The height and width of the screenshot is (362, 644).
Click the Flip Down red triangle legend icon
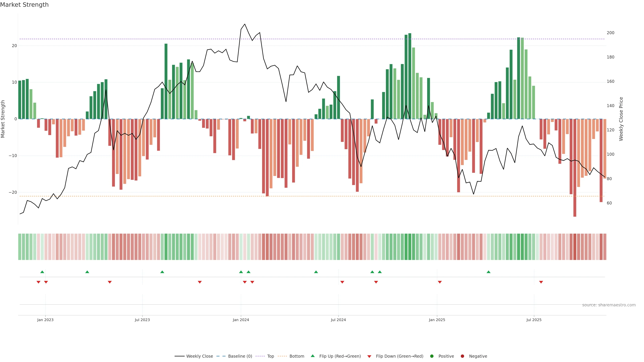coord(369,356)
